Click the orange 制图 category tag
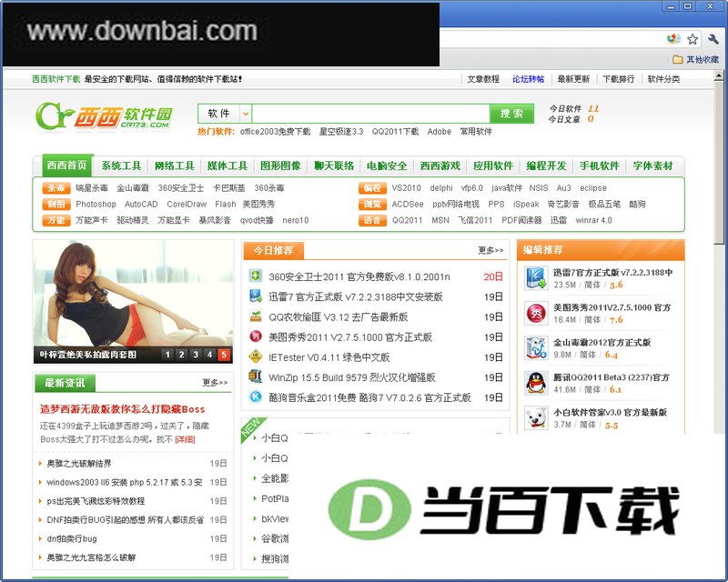This screenshot has width=728, height=582. click(56, 204)
